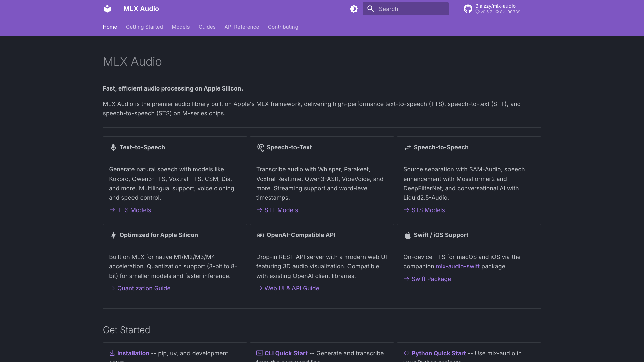Open the Swift Package link
This screenshot has height=362, width=644.
pos(431,279)
